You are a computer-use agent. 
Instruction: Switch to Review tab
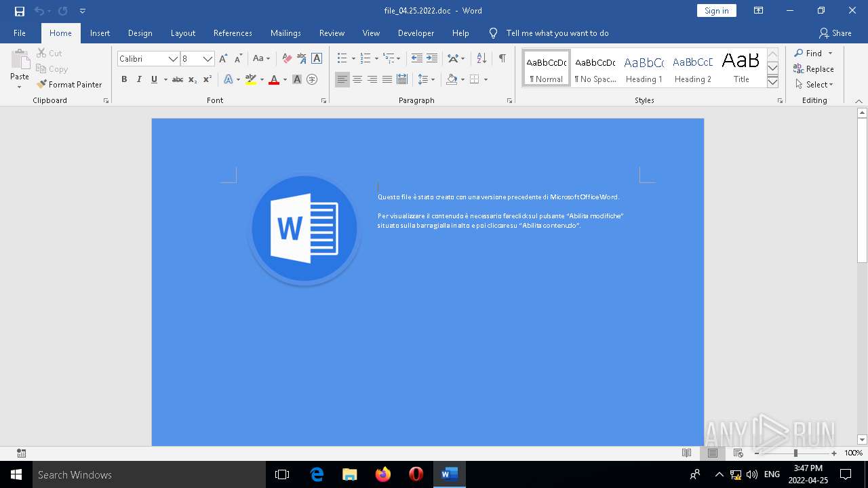332,33
